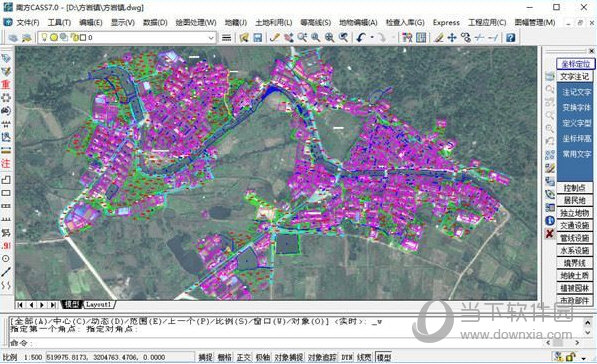Select the 注 annotation tool in left toolbar

(6, 163)
